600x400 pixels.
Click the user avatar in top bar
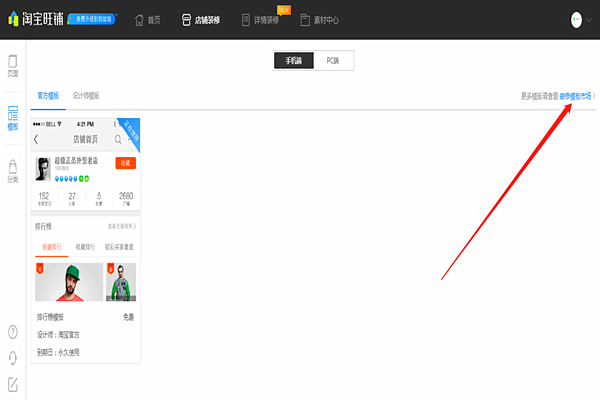tap(577, 19)
